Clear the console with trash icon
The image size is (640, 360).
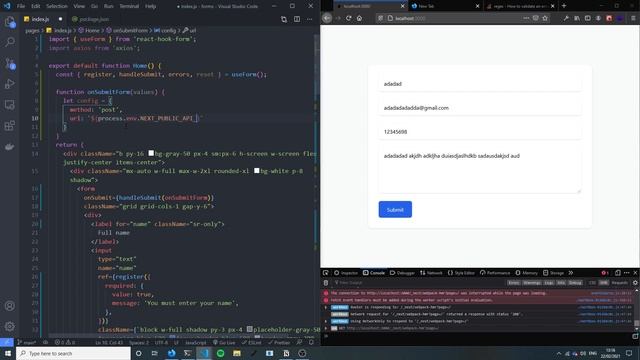326,282
